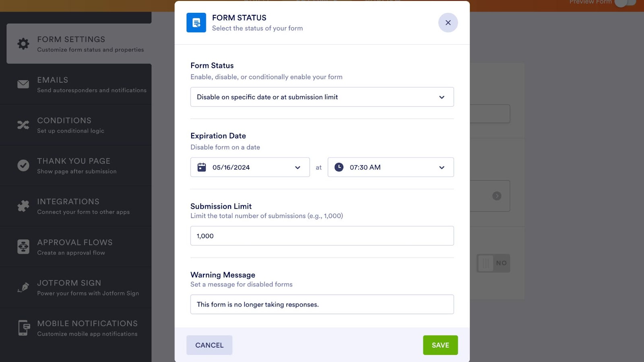Click the Integrations puzzle piece icon
The width and height of the screenshot is (644, 362).
[x=23, y=206]
